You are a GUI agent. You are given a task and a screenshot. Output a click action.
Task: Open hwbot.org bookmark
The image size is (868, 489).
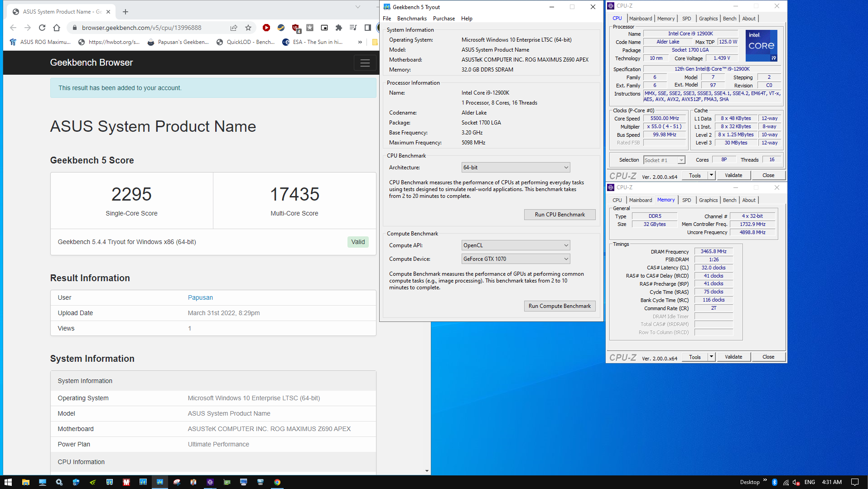[109, 42]
